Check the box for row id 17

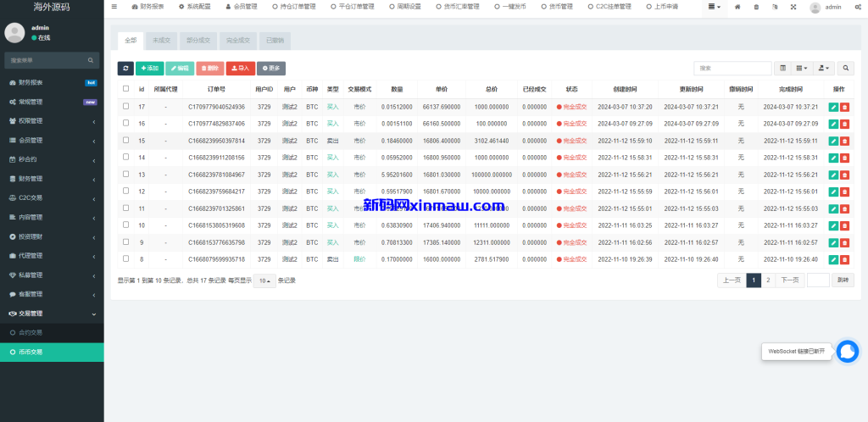pos(125,106)
